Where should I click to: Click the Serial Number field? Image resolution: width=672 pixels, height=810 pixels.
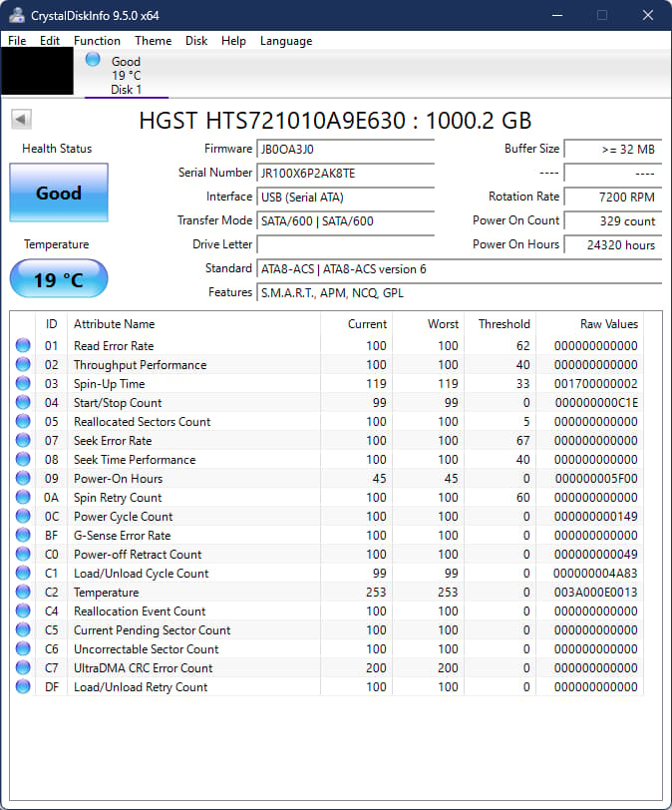pyautogui.click(x=345, y=173)
